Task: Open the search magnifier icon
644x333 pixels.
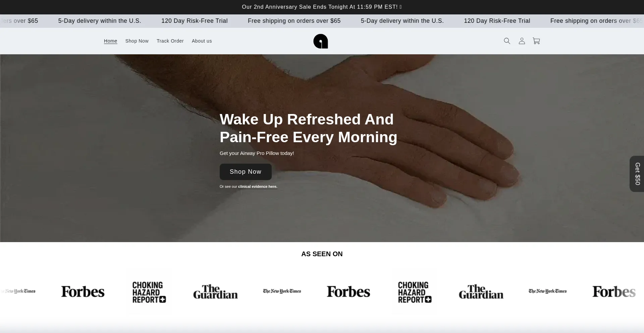Action: click(x=507, y=41)
